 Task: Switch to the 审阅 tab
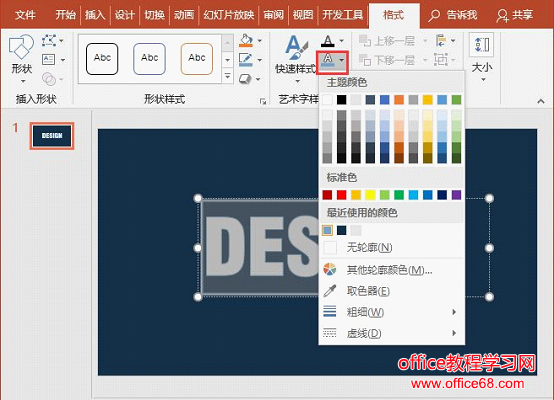pyautogui.click(x=273, y=15)
